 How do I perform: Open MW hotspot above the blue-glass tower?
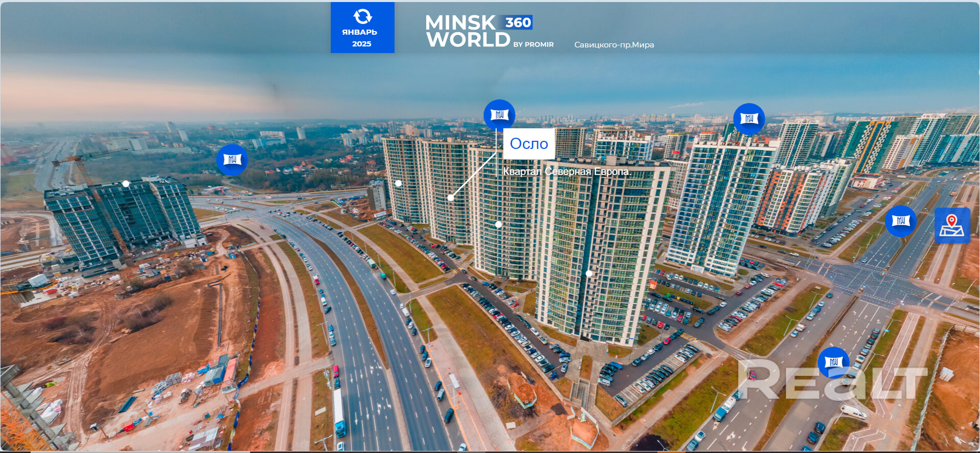click(x=749, y=119)
